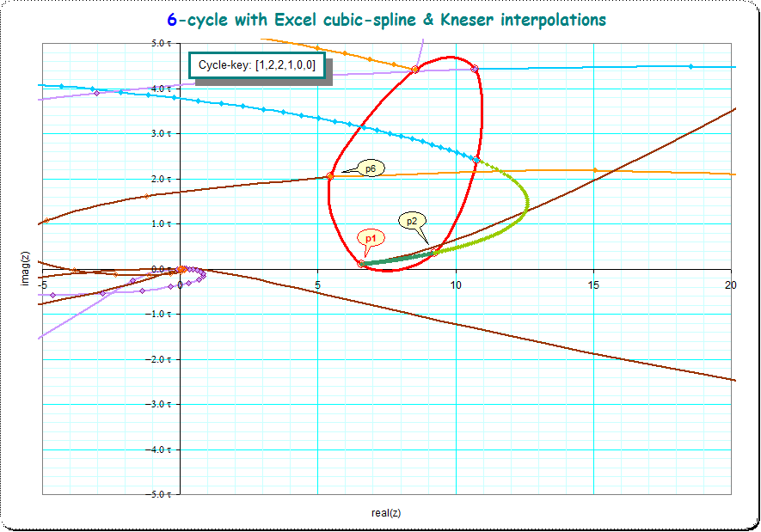Click the blue diamond marker near the chart's right edge
The width and height of the screenshot is (761, 532).
(x=690, y=66)
